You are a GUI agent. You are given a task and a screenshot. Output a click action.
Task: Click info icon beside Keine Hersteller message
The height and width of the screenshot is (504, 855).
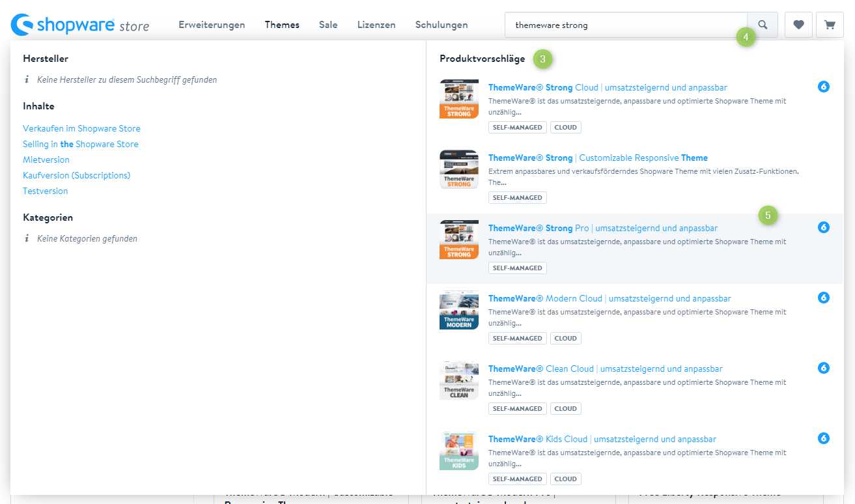pos(27,79)
